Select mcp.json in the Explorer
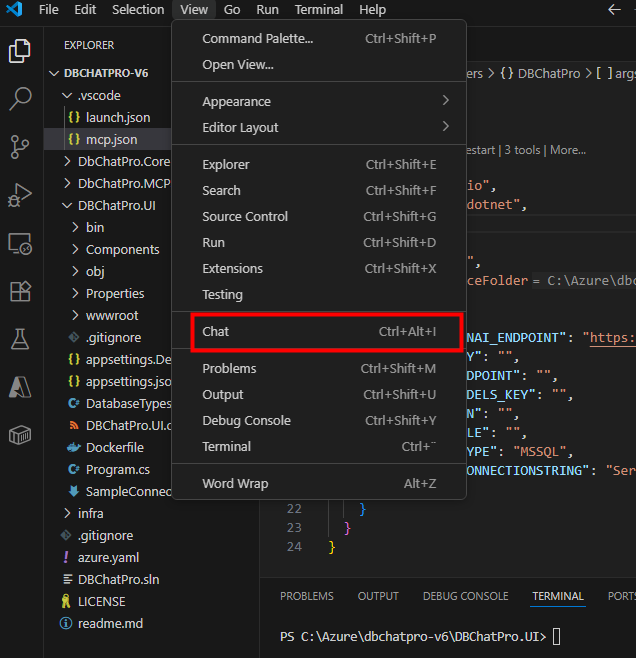Image resolution: width=636 pixels, height=658 pixels. 107,139
